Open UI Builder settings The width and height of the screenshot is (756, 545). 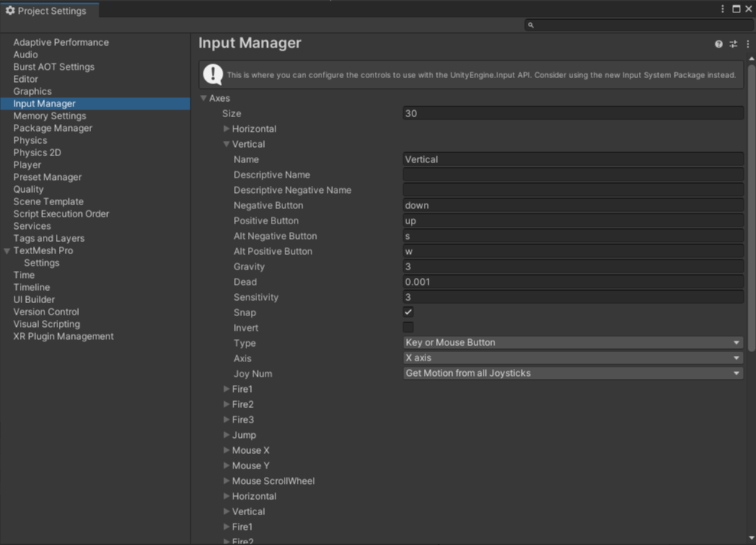[x=34, y=299]
